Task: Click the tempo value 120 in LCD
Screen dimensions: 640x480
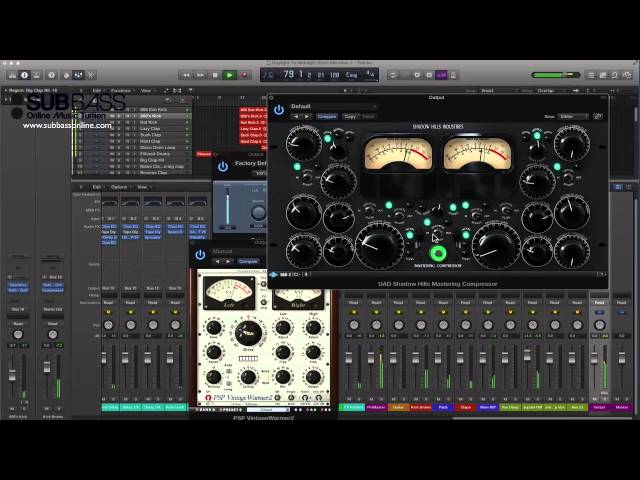Action: point(334,75)
